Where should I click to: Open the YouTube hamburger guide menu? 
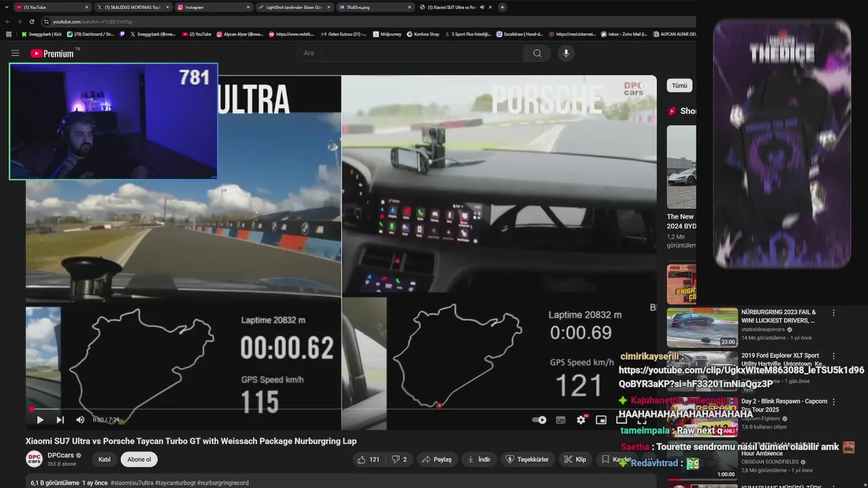click(x=15, y=53)
